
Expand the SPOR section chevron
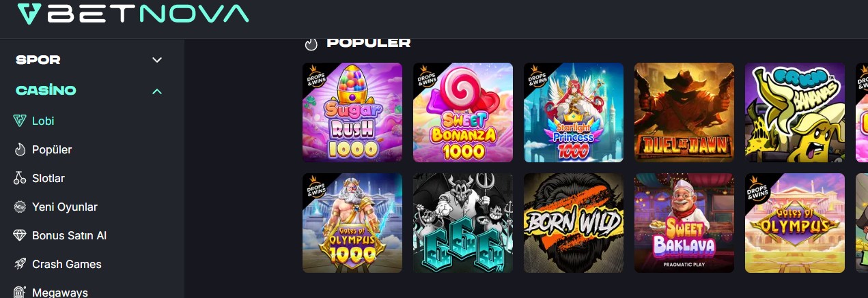click(x=157, y=60)
